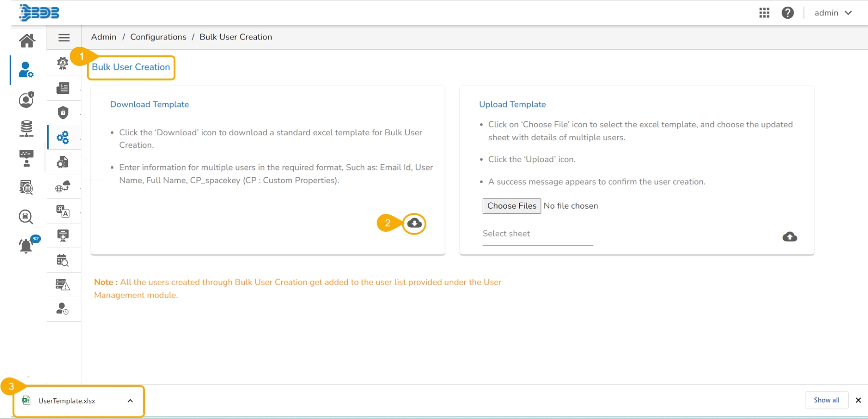Click the 'A success message appears' instruction
This screenshot has height=419, width=868.
coord(597,182)
